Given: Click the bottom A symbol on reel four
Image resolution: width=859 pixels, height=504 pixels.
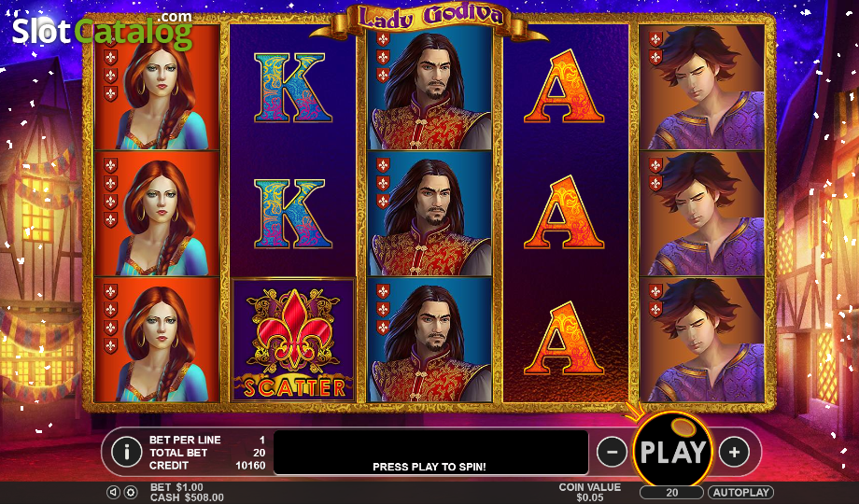Looking at the screenshot, I should tap(564, 339).
